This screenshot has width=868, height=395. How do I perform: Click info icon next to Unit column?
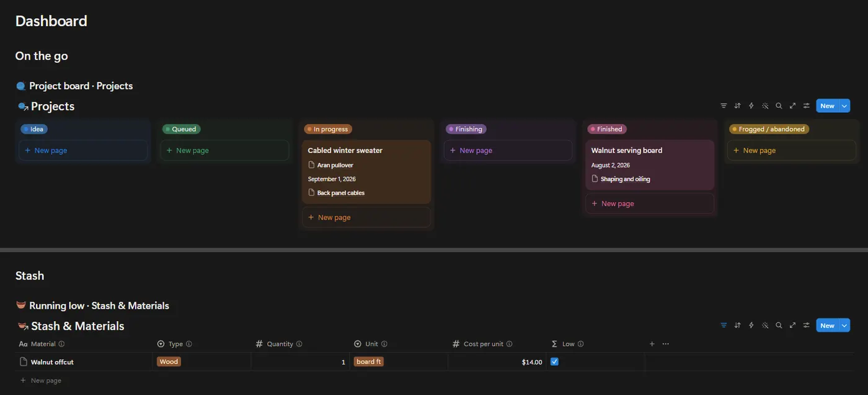(x=384, y=344)
